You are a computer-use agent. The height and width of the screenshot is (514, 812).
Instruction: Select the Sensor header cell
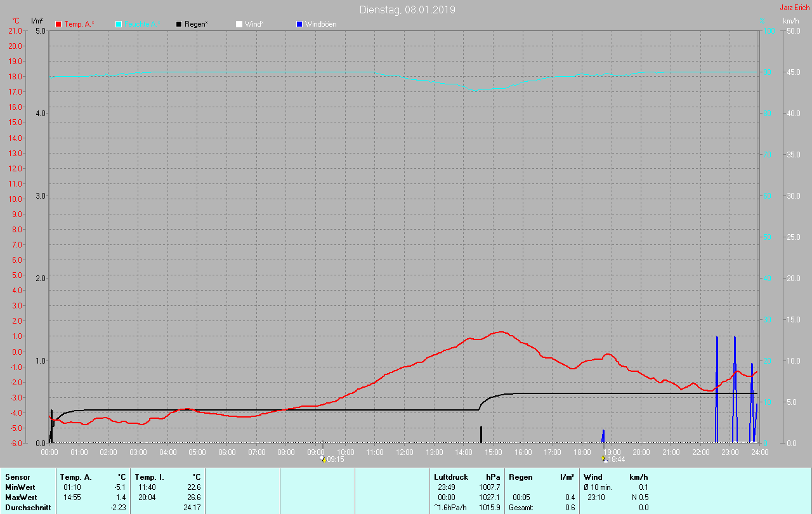[x=17, y=477]
